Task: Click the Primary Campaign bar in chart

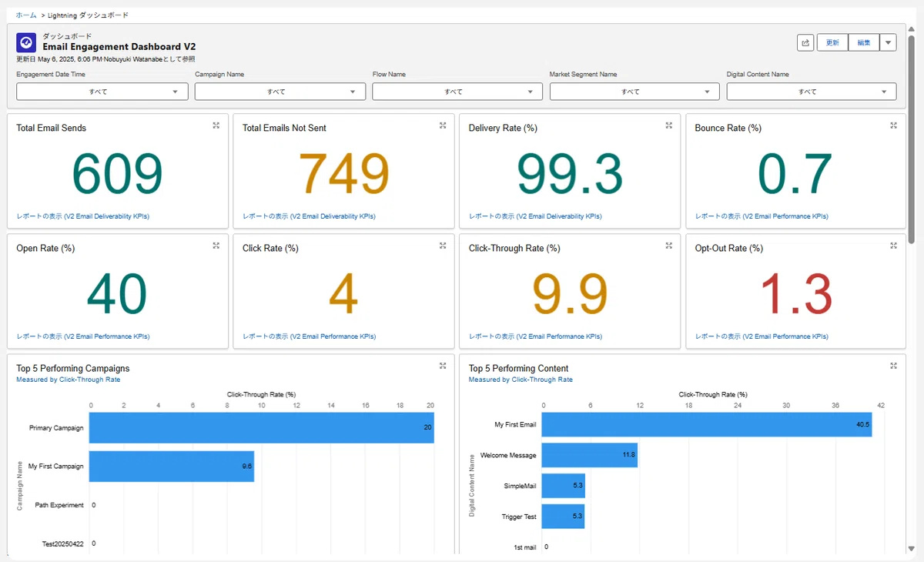Action: pyautogui.click(x=262, y=427)
